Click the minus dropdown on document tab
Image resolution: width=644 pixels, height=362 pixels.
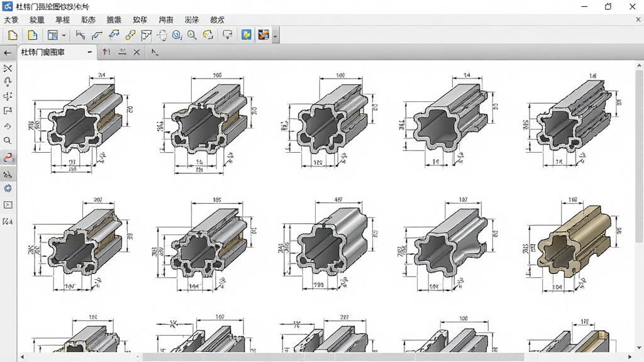pyautogui.click(x=89, y=52)
